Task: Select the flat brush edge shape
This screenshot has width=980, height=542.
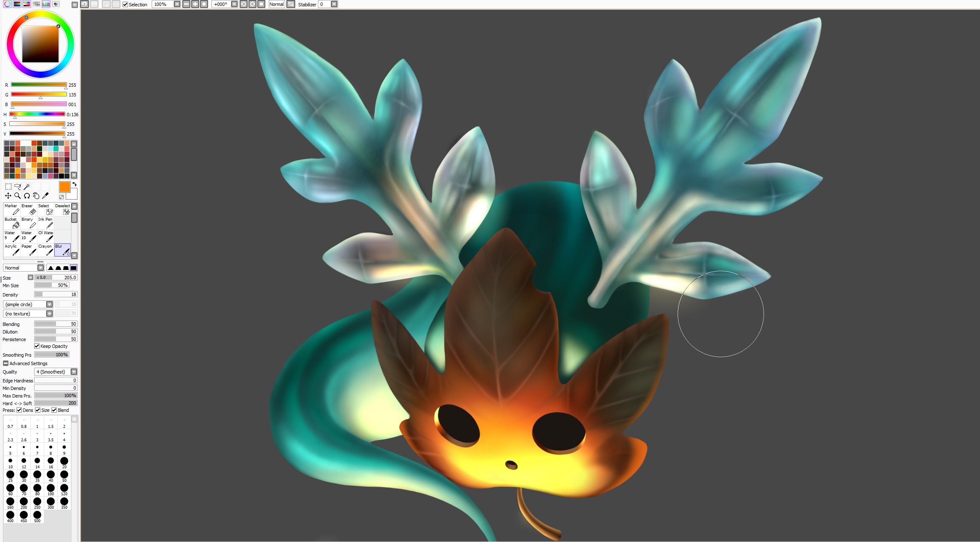Action: coord(74,268)
